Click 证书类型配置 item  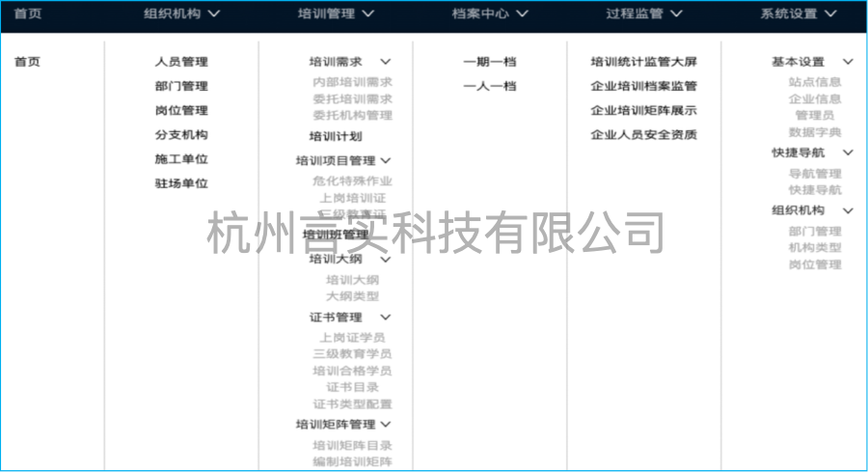click(352, 404)
